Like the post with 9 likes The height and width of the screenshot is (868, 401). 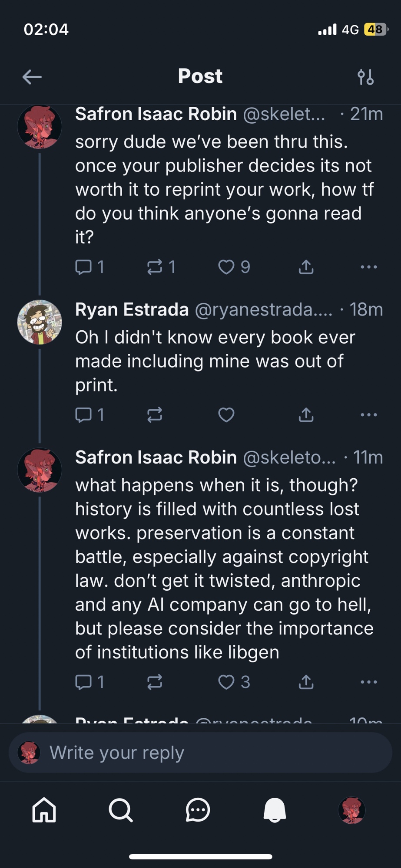click(226, 267)
